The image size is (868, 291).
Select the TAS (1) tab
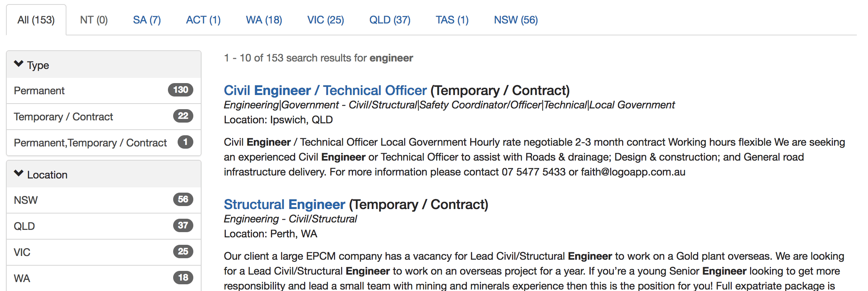[452, 20]
